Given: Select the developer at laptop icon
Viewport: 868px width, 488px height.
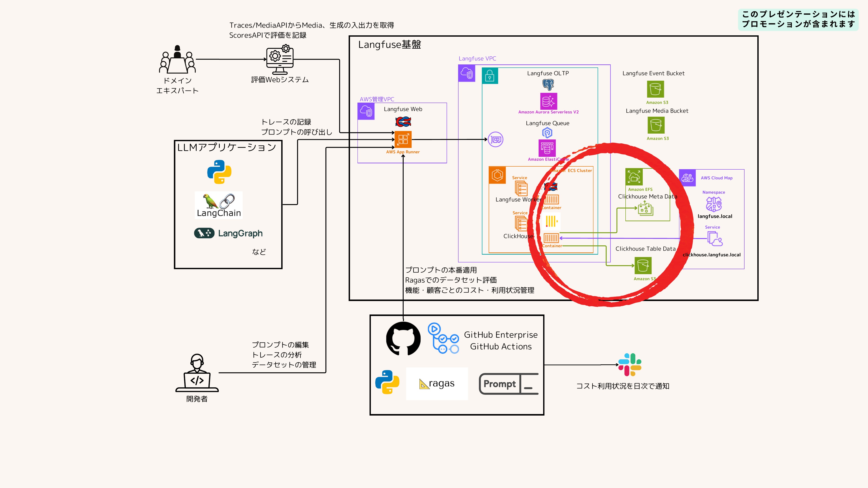Looking at the screenshot, I should click(x=197, y=372).
